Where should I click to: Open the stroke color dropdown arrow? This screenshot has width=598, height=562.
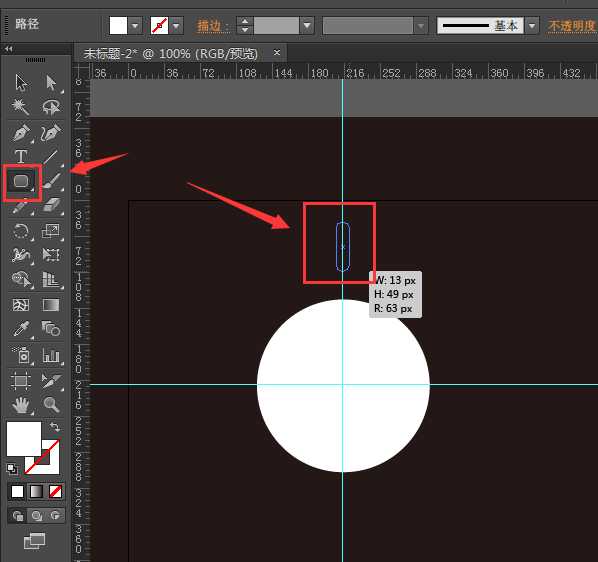[176, 26]
